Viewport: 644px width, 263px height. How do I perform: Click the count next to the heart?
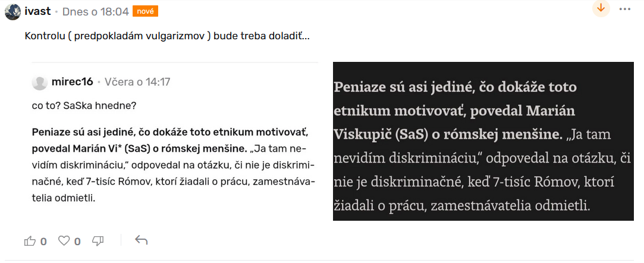(77, 241)
